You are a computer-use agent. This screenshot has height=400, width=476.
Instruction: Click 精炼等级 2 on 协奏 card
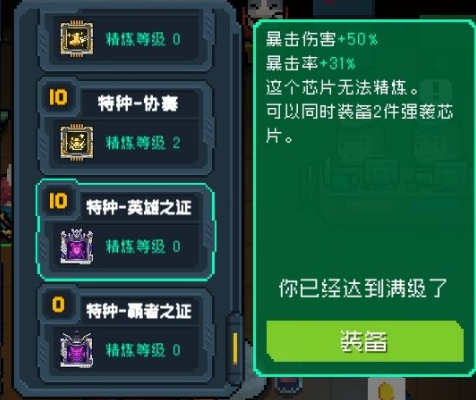pyautogui.click(x=143, y=143)
